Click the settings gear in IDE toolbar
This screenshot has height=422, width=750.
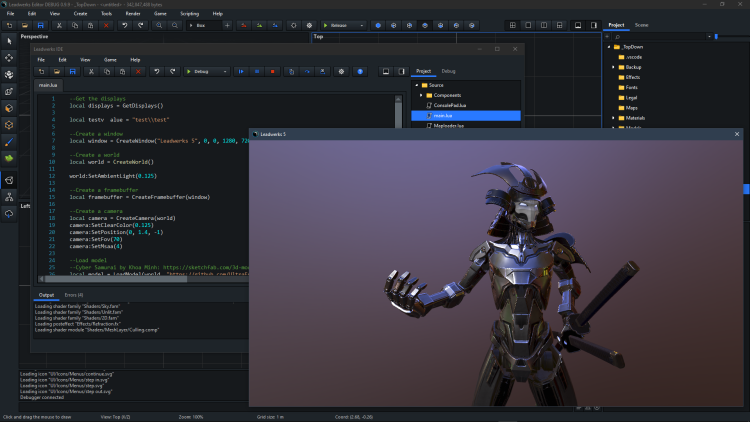tap(340, 71)
